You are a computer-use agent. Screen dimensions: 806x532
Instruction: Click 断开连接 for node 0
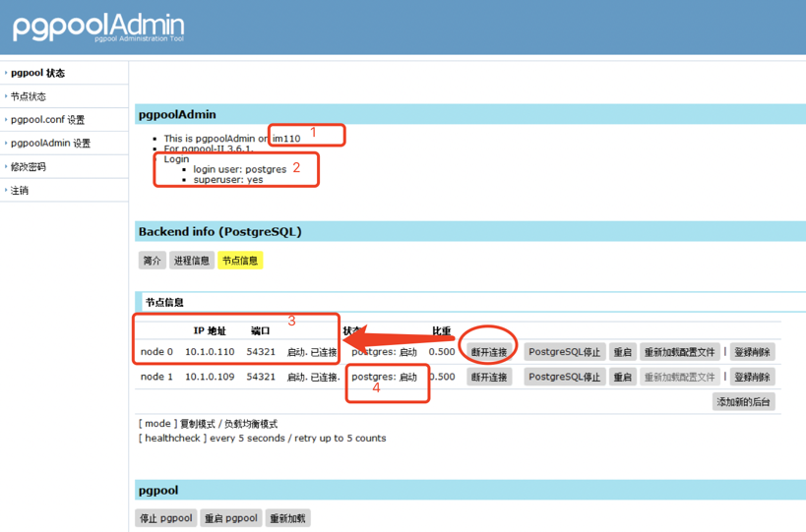pos(489,352)
